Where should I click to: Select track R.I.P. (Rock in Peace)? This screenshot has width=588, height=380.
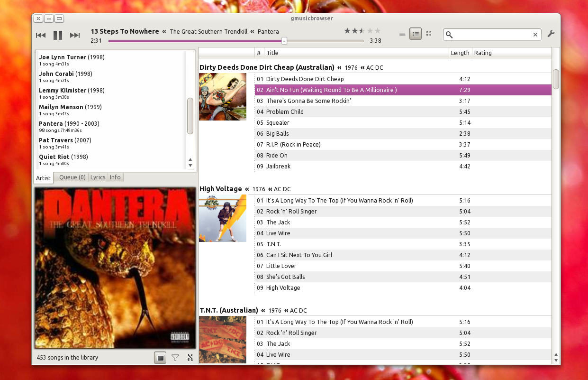coord(403,144)
